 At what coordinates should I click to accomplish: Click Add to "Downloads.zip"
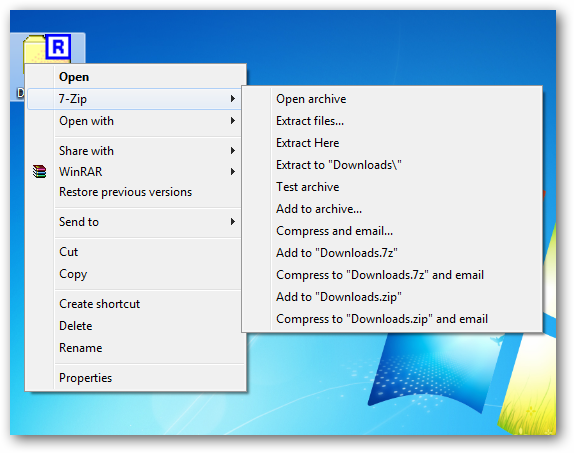point(392,297)
